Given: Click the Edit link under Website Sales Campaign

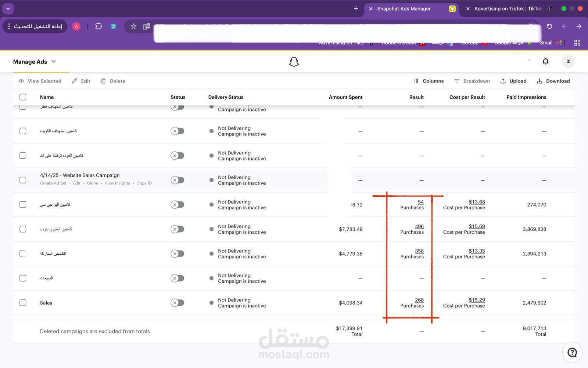Looking at the screenshot, I should point(76,183).
